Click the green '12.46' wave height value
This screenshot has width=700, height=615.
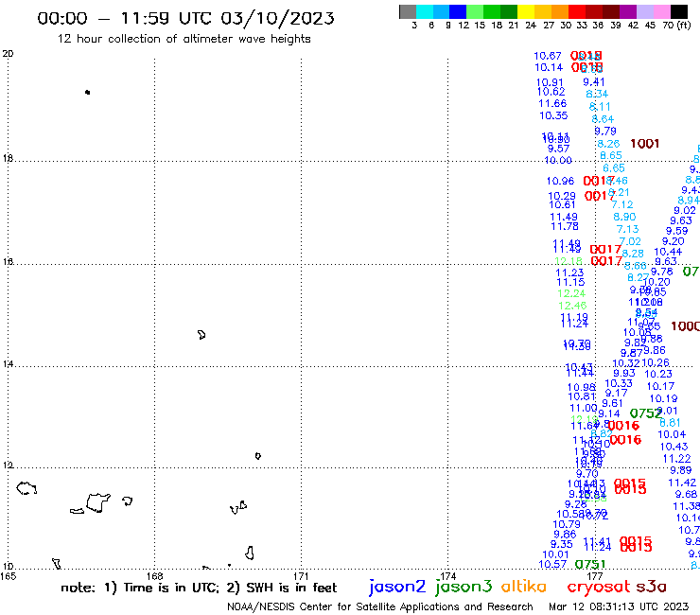572,306
